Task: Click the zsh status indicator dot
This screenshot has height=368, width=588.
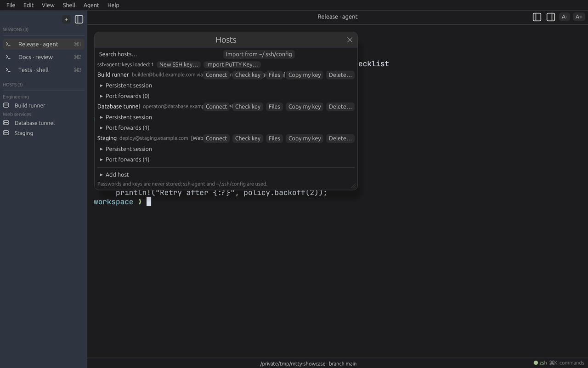Action: (536, 363)
